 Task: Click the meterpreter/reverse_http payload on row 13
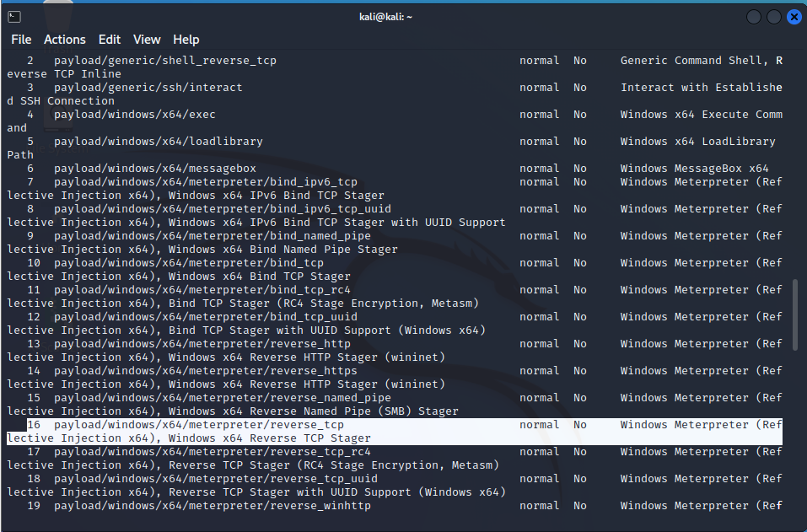(202, 344)
